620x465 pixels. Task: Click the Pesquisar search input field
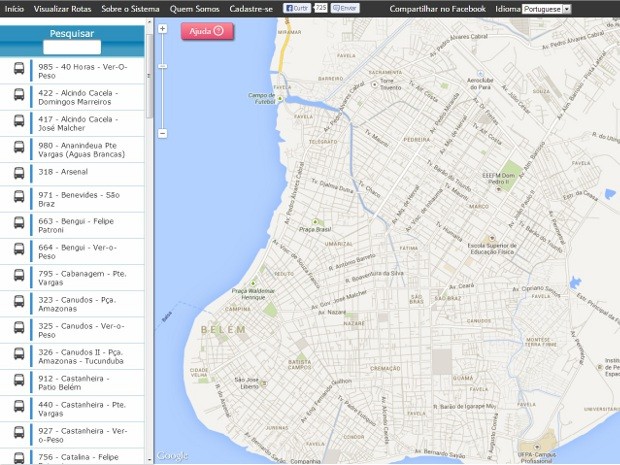point(71,47)
